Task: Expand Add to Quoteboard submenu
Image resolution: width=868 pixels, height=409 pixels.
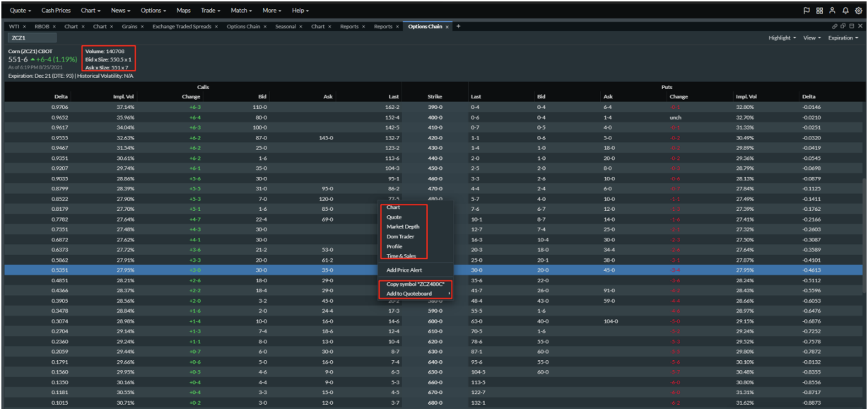Action: click(416, 294)
